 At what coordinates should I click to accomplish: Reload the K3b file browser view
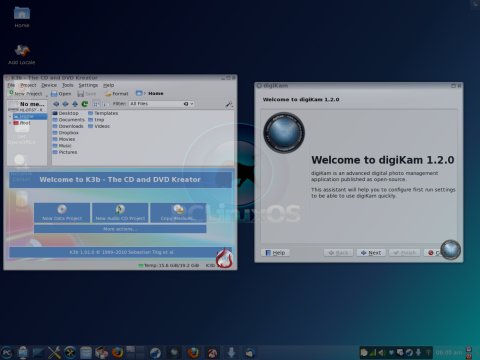pos(85,104)
